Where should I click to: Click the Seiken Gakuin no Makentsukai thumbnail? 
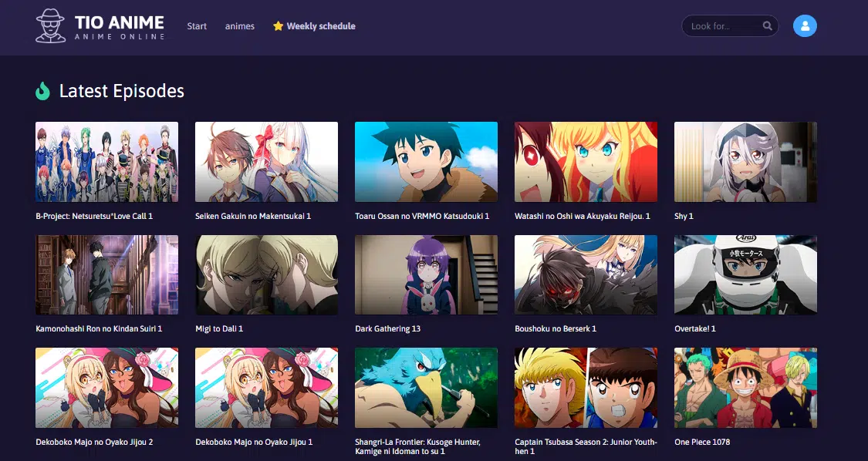266,161
